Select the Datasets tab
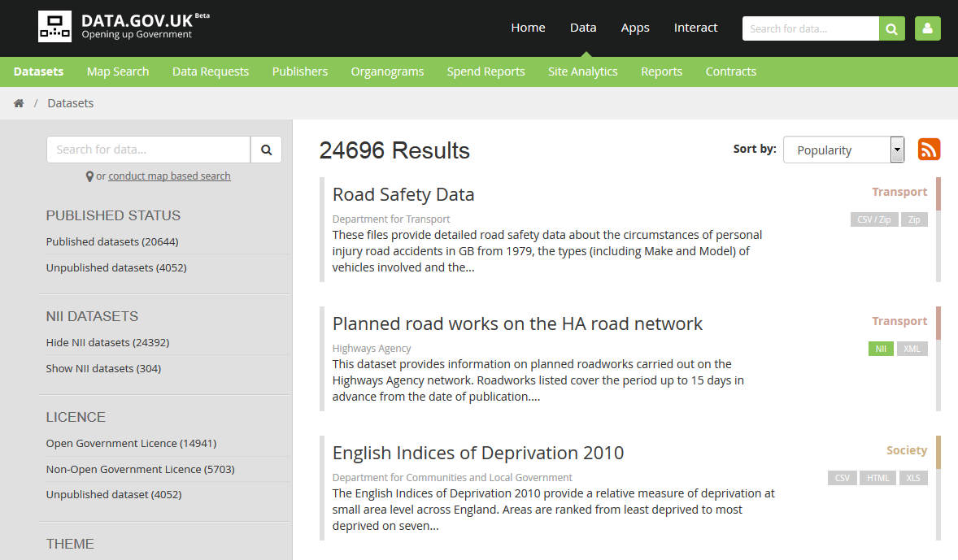 38,72
